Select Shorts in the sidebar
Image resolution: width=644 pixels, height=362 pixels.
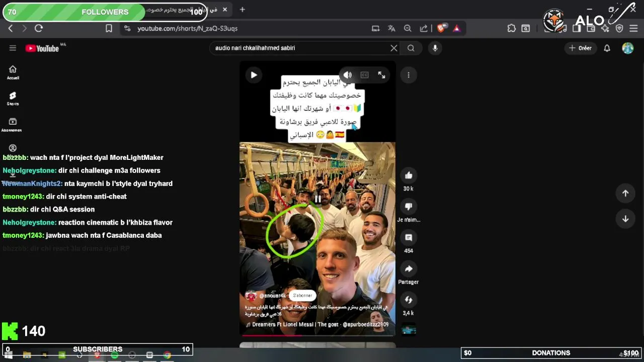point(13,99)
